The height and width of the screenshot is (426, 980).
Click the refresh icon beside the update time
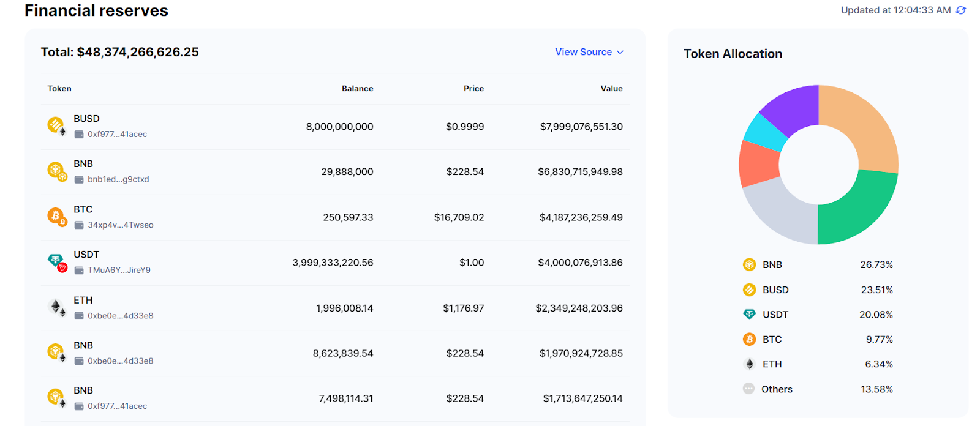tap(961, 10)
